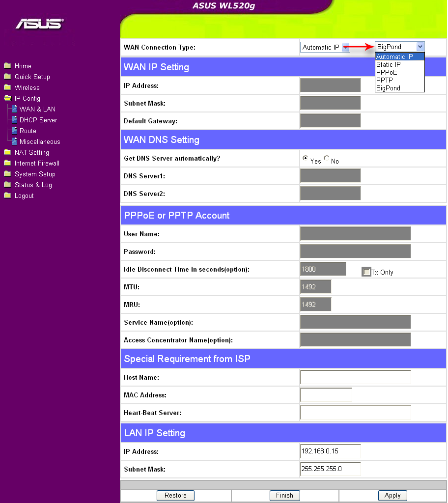The image size is (448, 503).
Task: Click the Service Name field
Action: [355, 322]
